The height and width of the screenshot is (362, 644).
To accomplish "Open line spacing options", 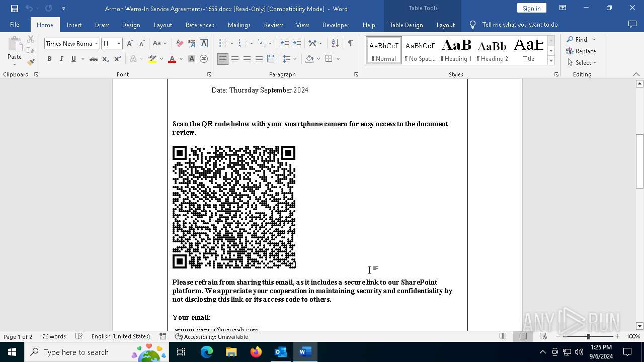I will (x=289, y=59).
